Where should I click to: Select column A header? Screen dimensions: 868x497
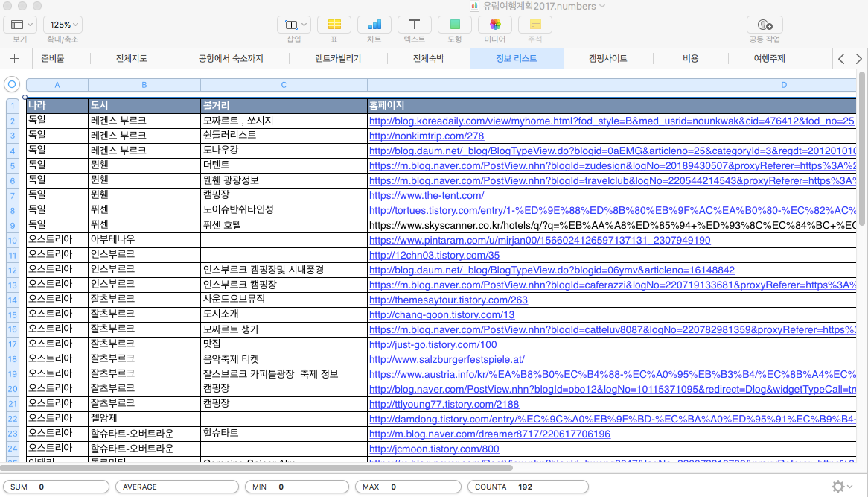57,85
